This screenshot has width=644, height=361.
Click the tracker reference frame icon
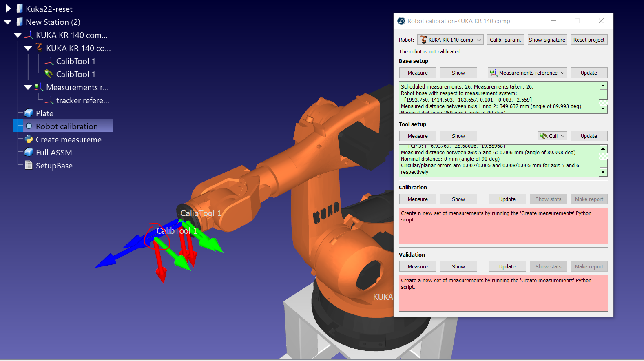(x=49, y=100)
